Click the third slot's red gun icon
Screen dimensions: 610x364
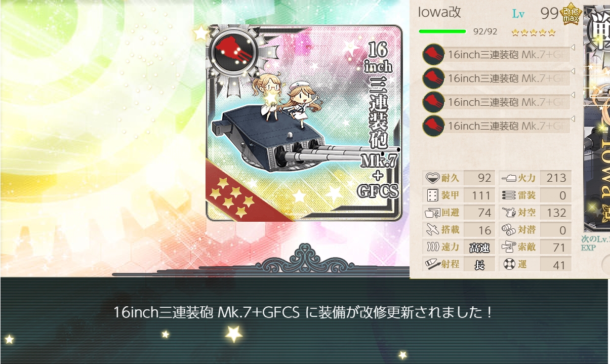433,102
